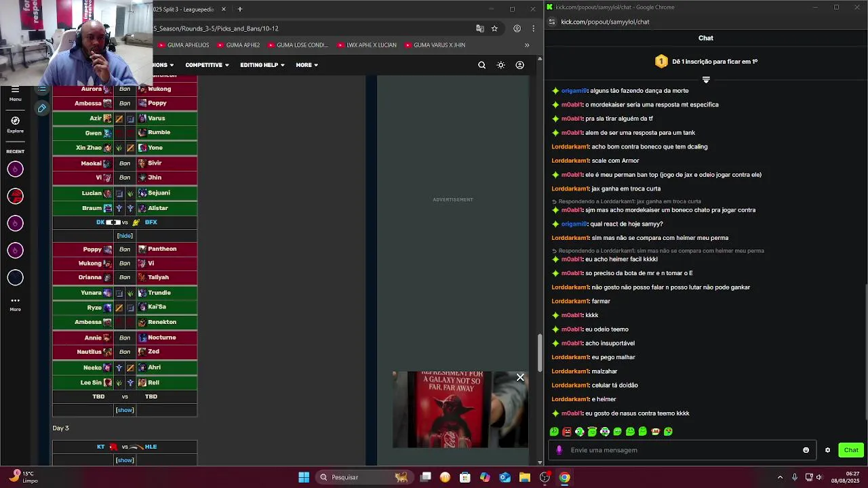Click username origami9 asking about react

point(574,224)
